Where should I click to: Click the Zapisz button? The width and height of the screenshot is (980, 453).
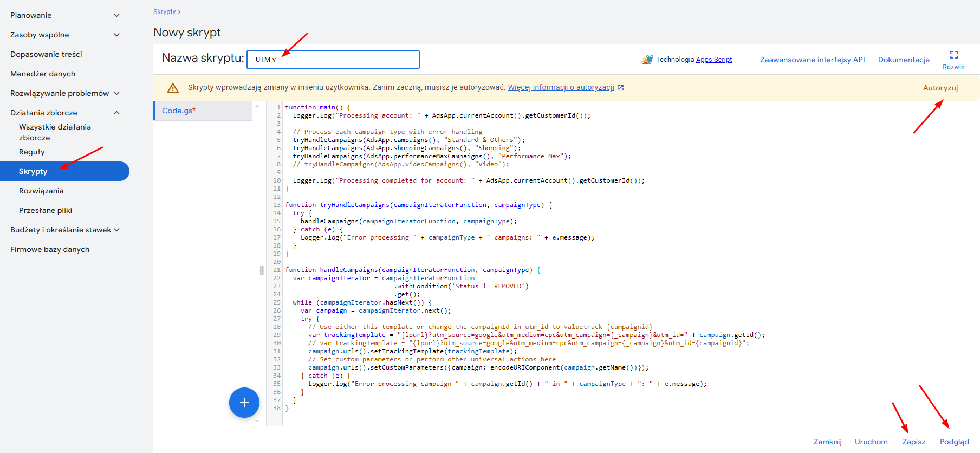click(913, 442)
